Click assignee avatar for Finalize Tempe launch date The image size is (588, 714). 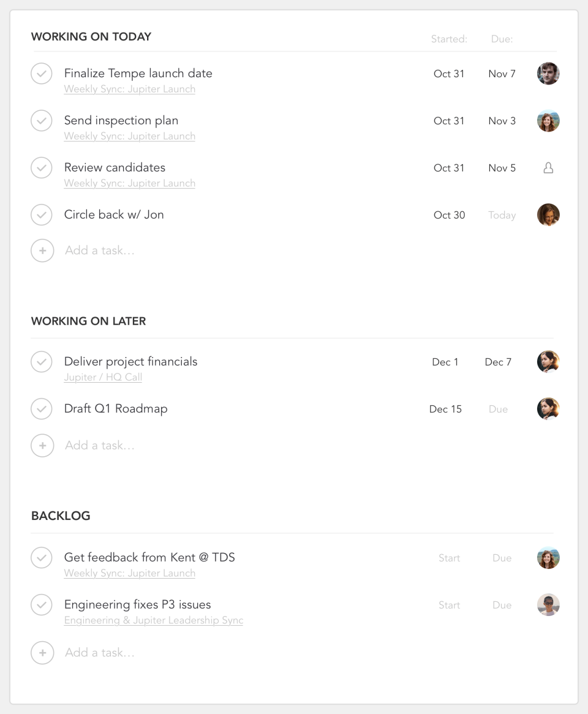(548, 73)
